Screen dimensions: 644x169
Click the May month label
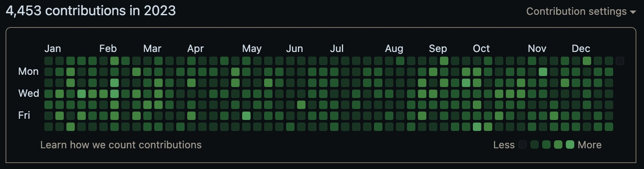coord(252,49)
